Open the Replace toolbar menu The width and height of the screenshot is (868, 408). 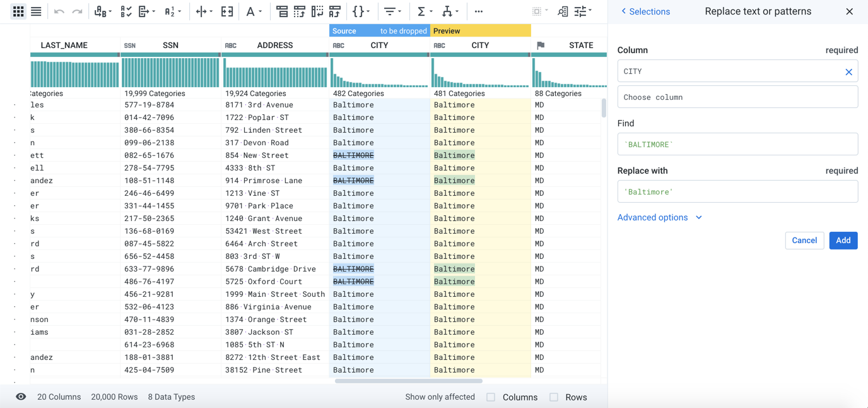point(103,11)
